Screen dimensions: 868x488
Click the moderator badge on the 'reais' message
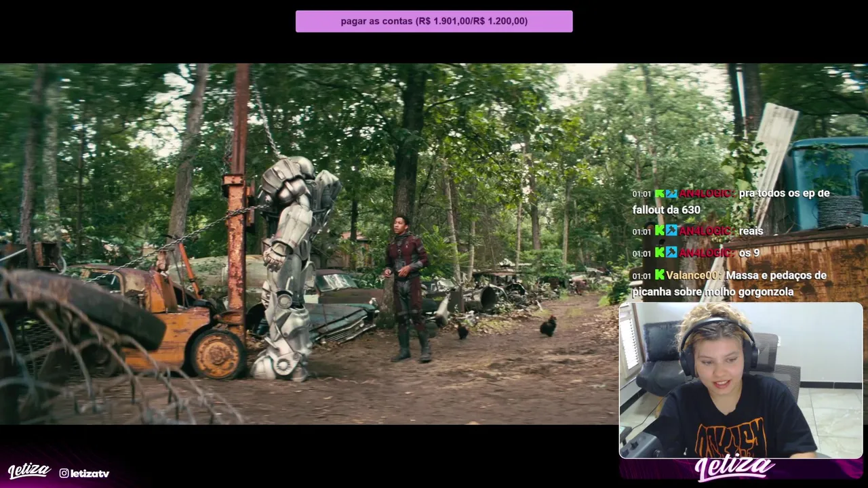[671, 231]
